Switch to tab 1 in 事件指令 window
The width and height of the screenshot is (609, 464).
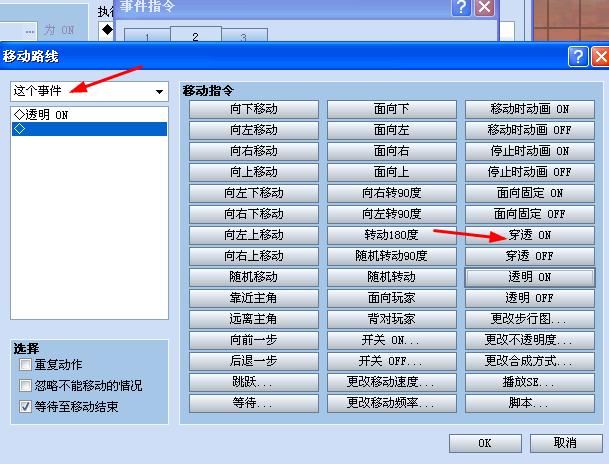[x=147, y=36]
